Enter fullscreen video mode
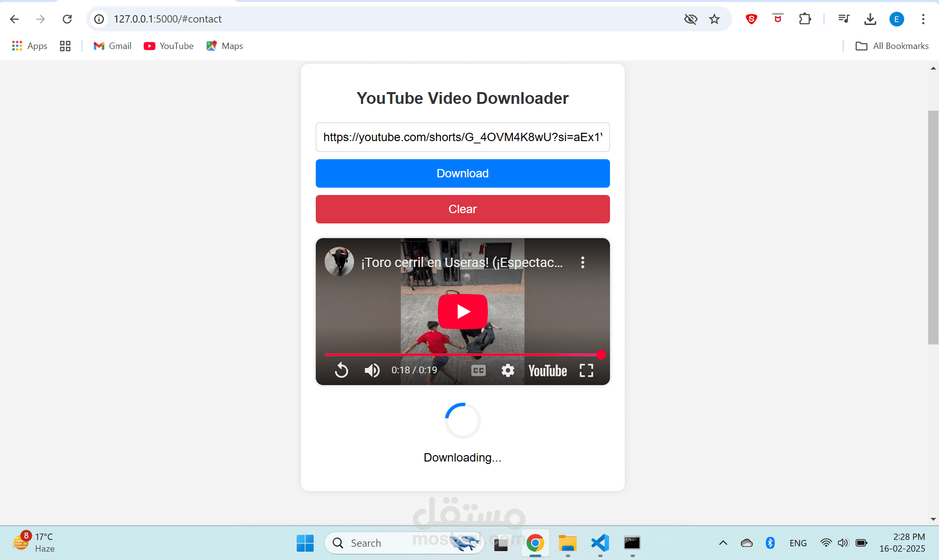Viewport: 939px width, 560px height. (586, 370)
